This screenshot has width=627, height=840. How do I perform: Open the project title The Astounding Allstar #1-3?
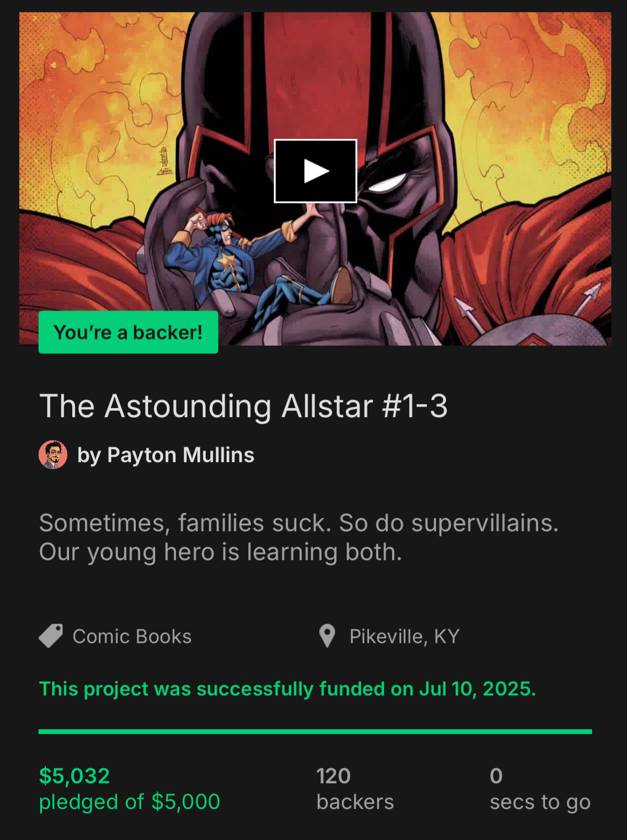[x=243, y=406]
